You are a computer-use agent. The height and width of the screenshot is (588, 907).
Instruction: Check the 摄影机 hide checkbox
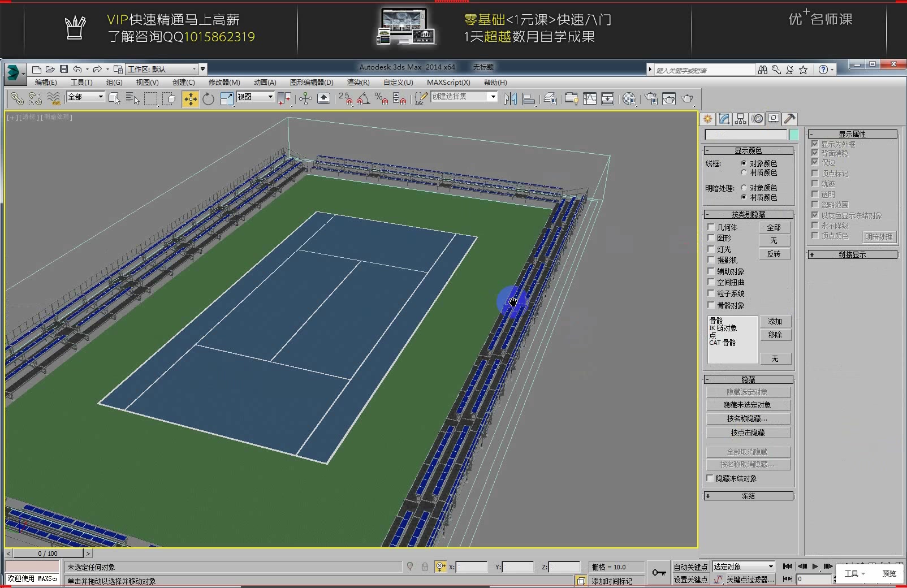coord(711,260)
